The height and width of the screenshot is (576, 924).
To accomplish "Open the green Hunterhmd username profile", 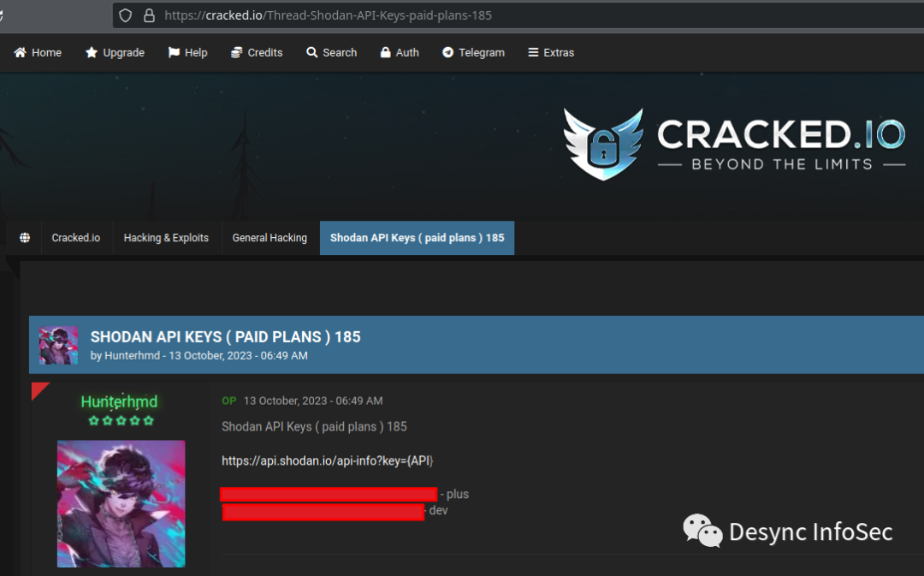I will [x=119, y=401].
